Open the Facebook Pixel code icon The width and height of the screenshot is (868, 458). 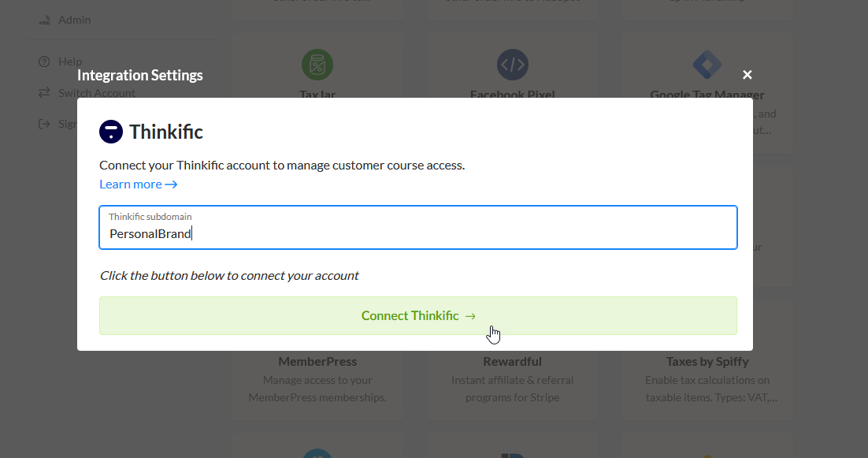tap(513, 64)
